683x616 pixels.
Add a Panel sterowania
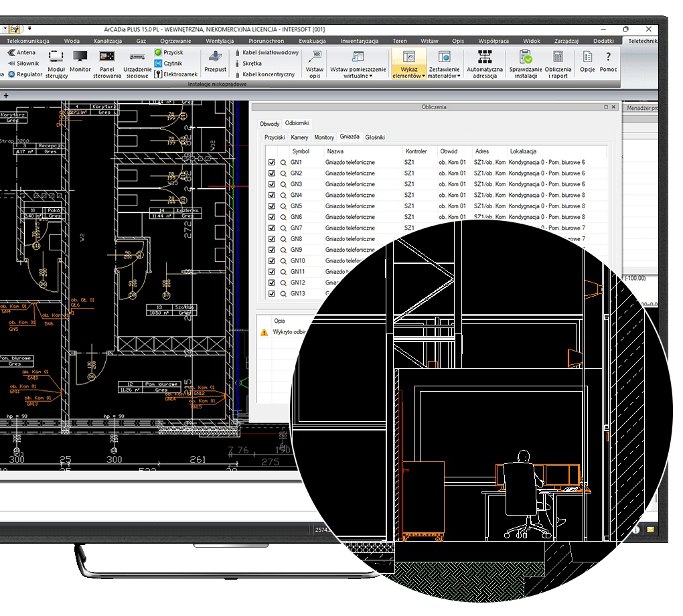point(106,64)
